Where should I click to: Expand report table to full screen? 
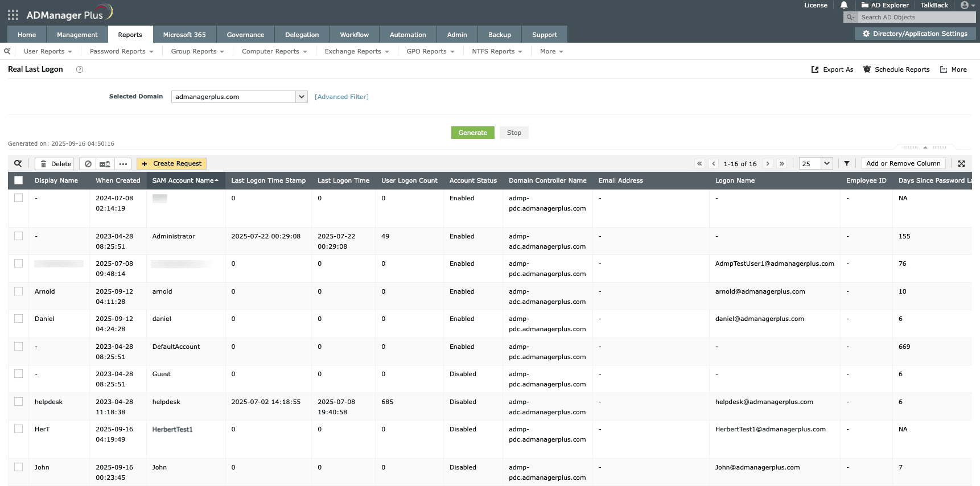click(961, 164)
